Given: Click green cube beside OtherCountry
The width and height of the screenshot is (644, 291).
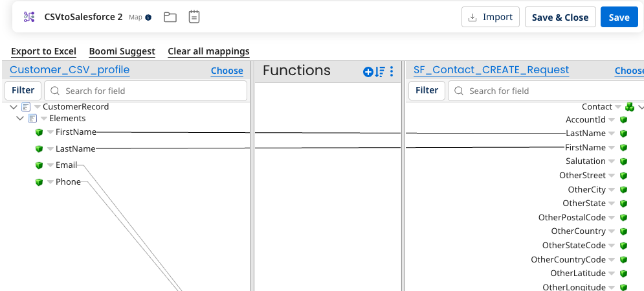Looking at the screenshot, I should click(623, 232).
